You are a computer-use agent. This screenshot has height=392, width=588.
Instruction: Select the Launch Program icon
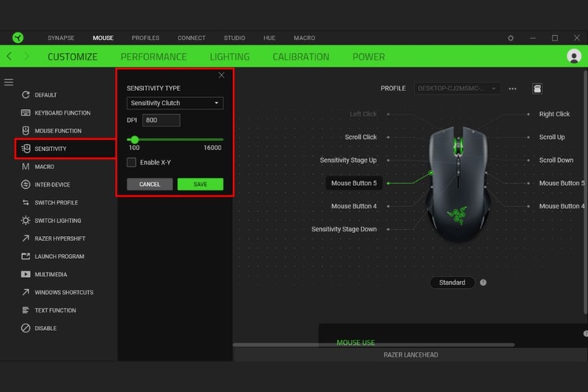point(26,256)
